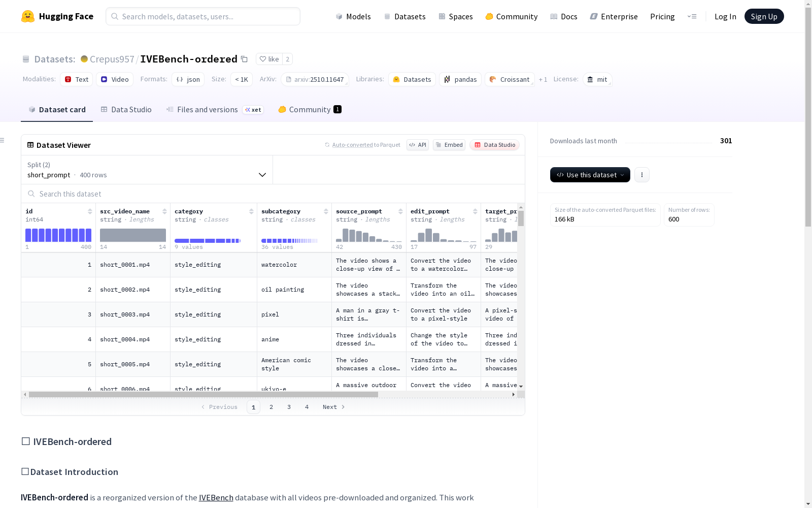Click the table vertical scrollbar thumb
Screen dimensions: 812x508
coord(521,218)
